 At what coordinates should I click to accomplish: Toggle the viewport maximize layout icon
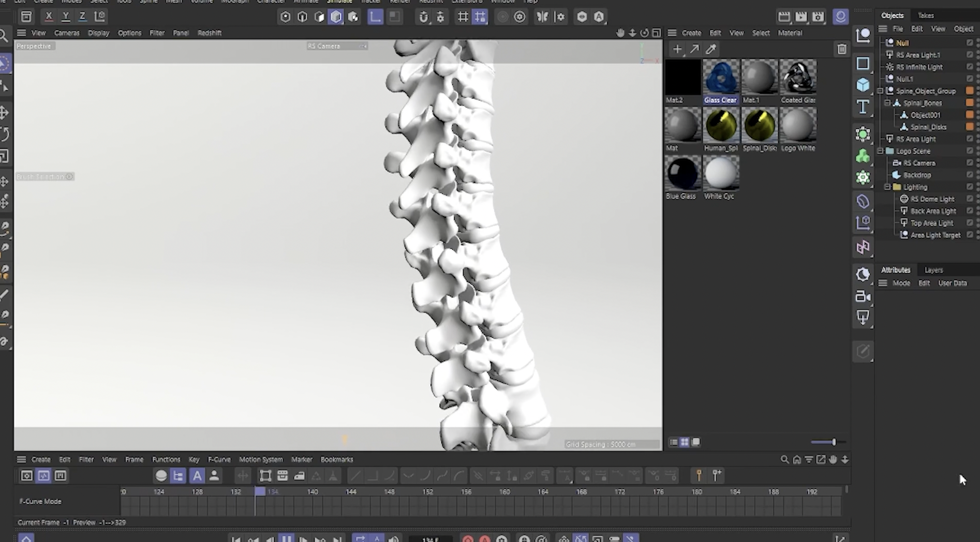[x=656, y=33]
